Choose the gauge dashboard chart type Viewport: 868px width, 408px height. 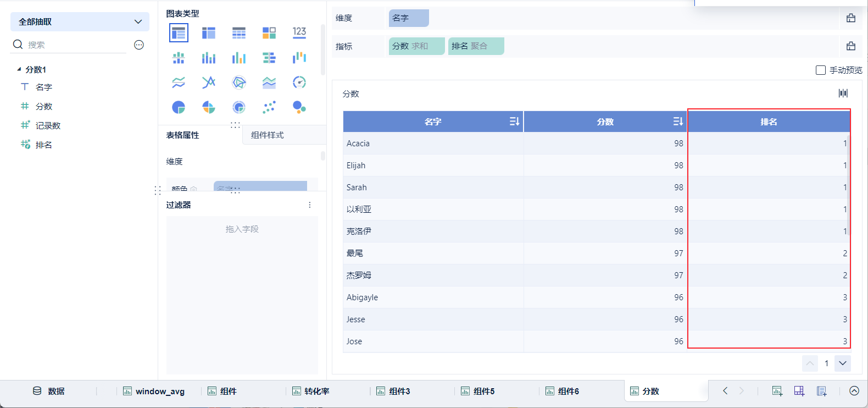click(x=299, y=82)
